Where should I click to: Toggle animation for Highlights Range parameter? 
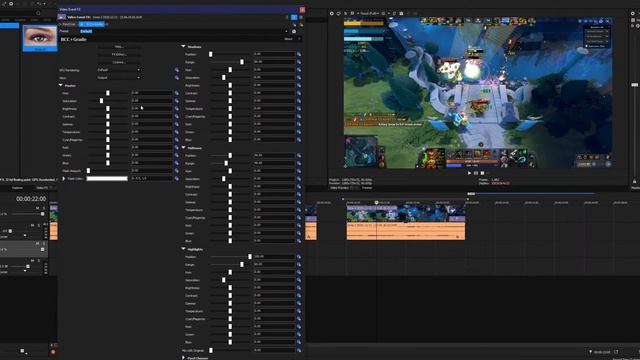[299, 264]
